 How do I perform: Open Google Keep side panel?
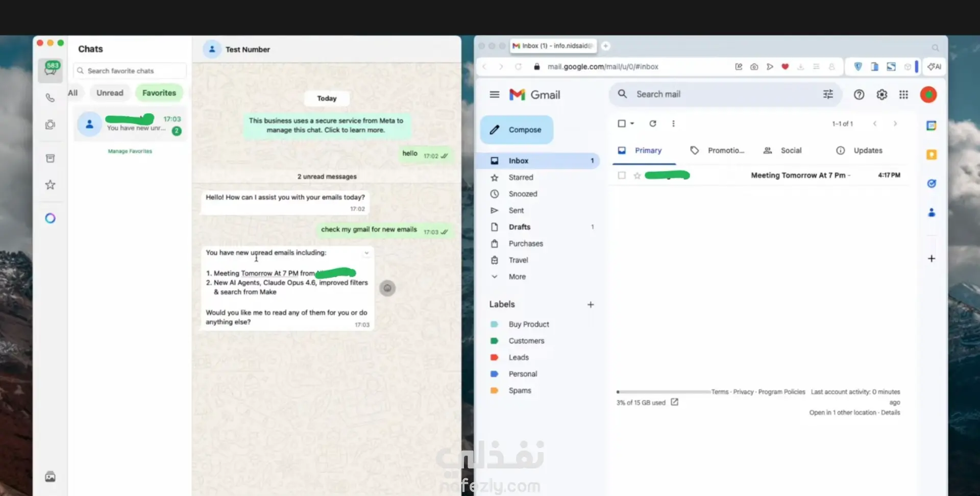[932, 155]
